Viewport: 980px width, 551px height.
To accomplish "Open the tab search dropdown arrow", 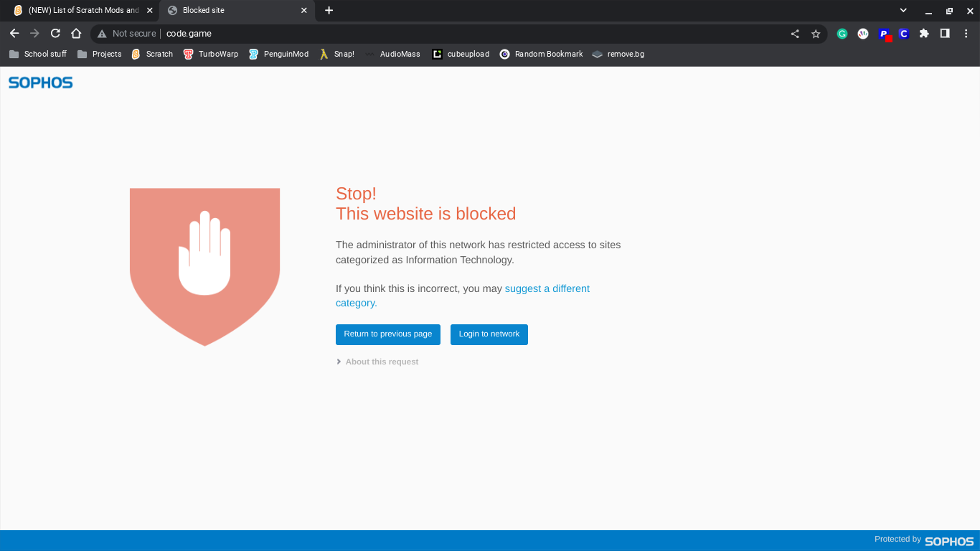I will point(903,10).
